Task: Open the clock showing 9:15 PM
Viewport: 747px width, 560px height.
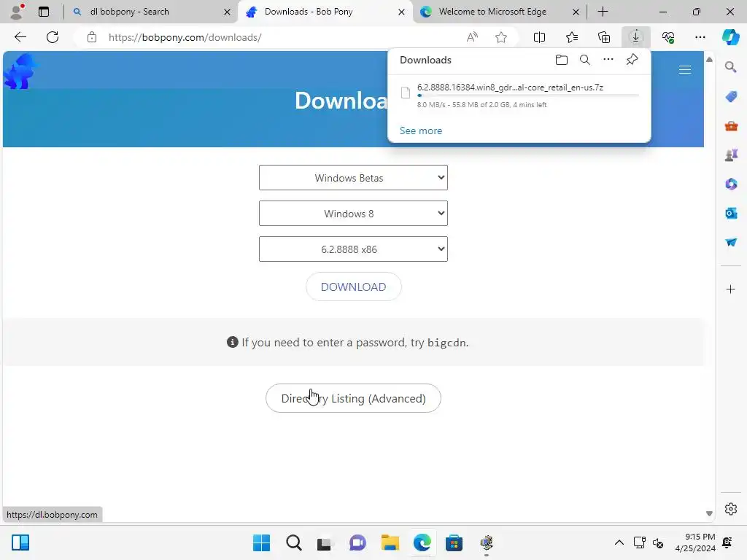Action: click(695, 542)
